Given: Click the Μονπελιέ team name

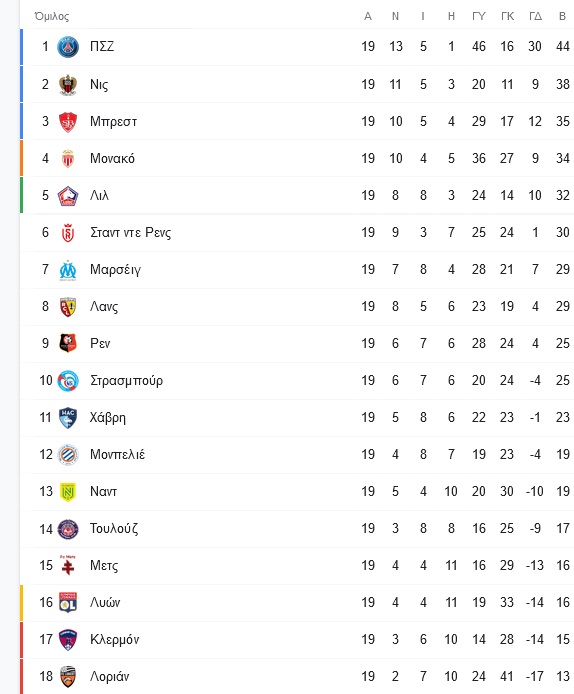Looking at the screenshot, I should [117, 454].
